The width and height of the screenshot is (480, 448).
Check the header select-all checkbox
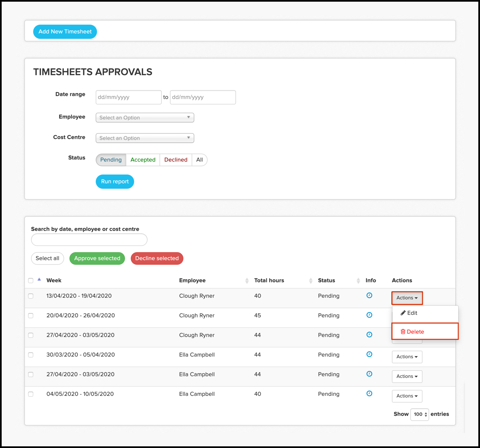[x=31, y=281]
